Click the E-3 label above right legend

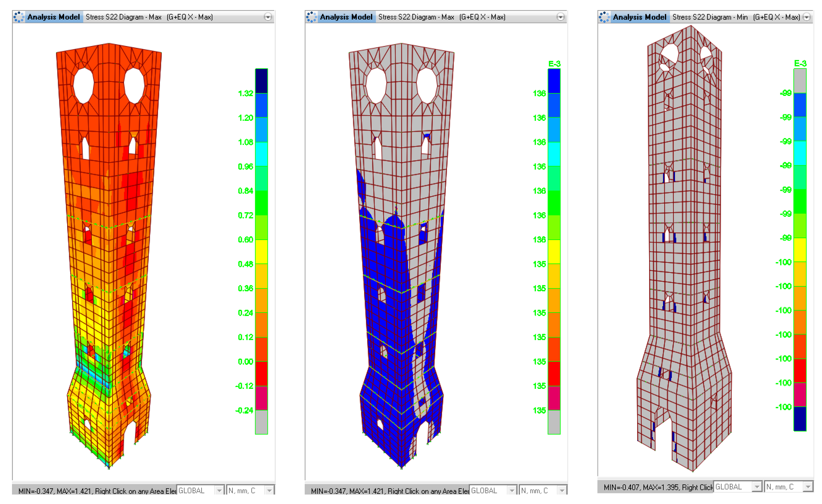pos(800,63)
